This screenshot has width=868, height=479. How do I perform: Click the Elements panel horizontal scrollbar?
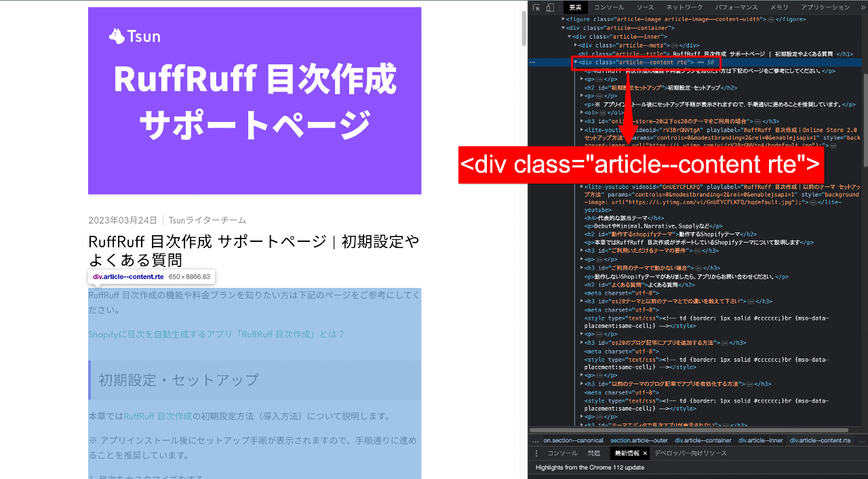(x=688, y=430)
